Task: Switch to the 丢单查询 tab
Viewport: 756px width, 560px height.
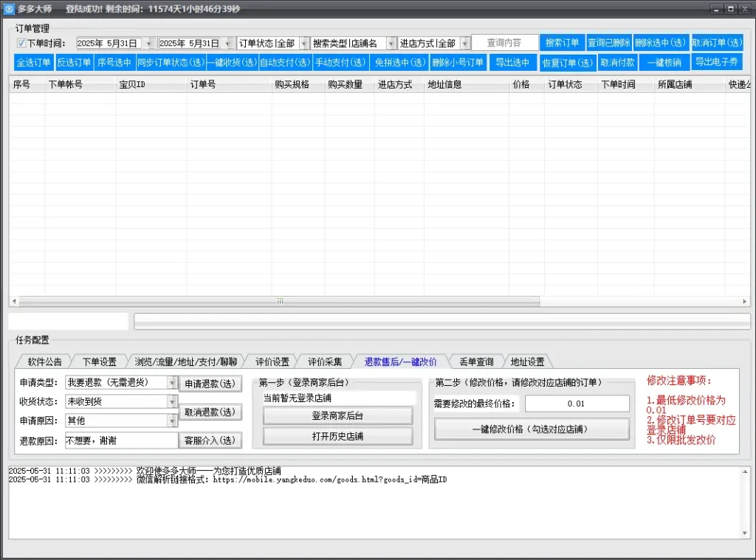Action: coord(476,362)
